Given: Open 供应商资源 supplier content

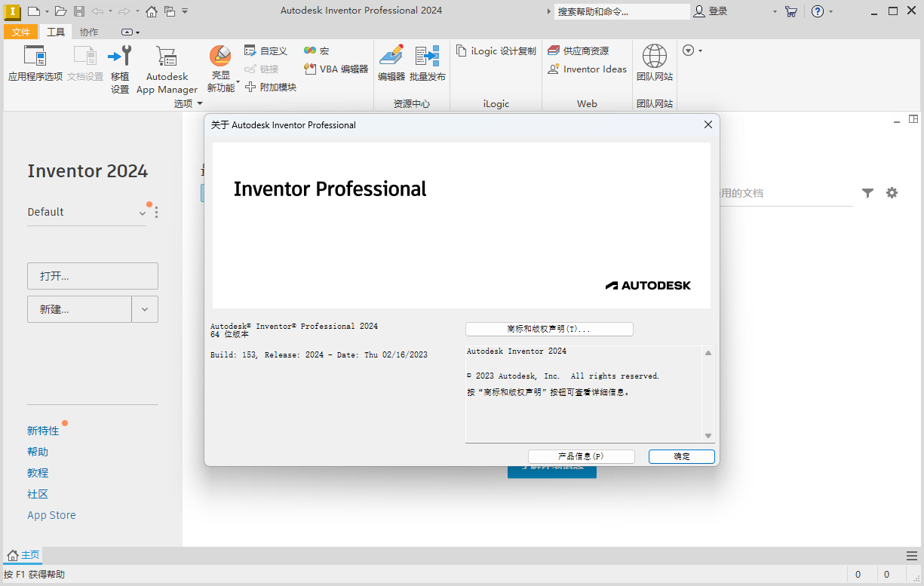Looking at the screenshot, I should tap(578, 51).
